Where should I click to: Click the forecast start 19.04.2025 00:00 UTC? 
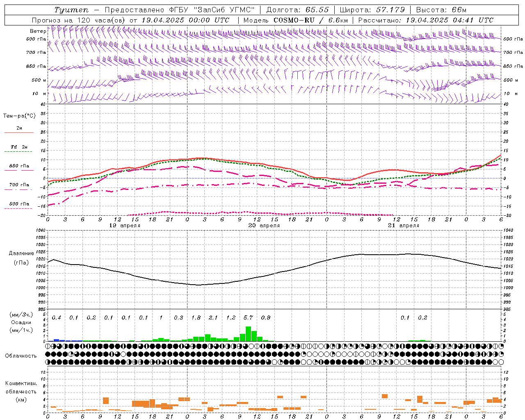[x=185, y=20]
